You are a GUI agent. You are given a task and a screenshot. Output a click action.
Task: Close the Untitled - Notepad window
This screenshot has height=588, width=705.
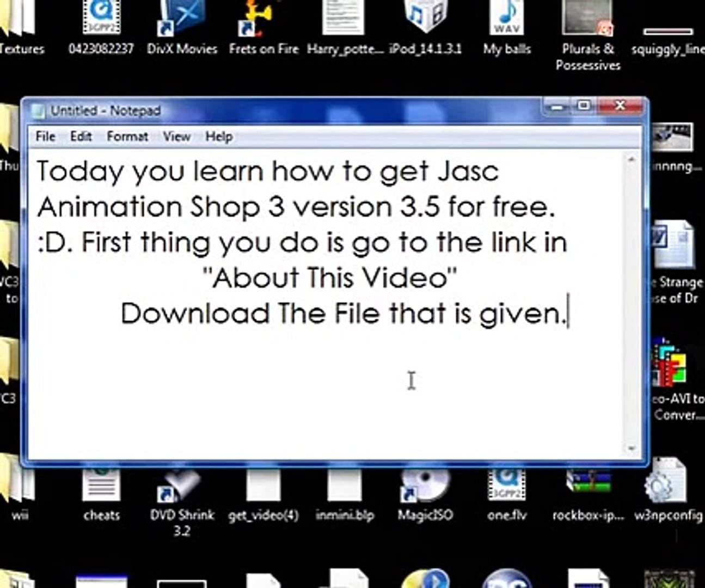[x=620, y=106]
